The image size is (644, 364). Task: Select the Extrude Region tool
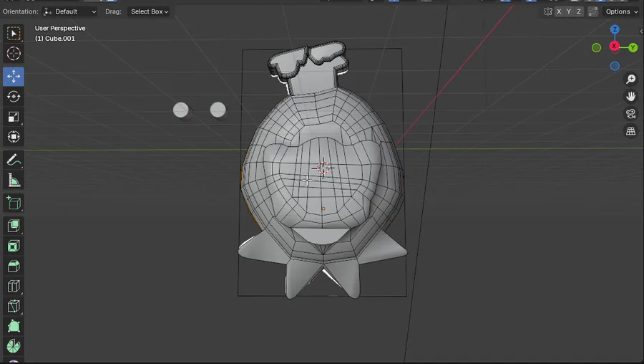[x=14, y=226]
